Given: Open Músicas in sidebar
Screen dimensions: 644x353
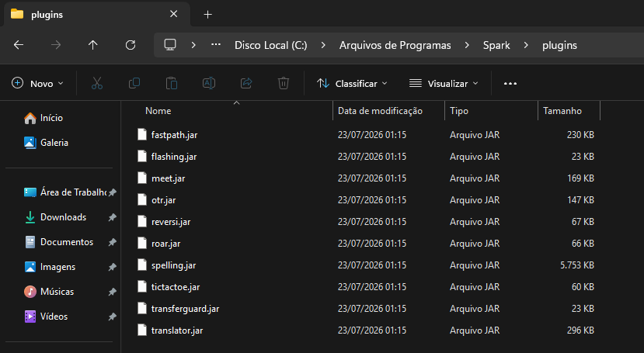Looking at the screenshot, I should click(49, 292).
